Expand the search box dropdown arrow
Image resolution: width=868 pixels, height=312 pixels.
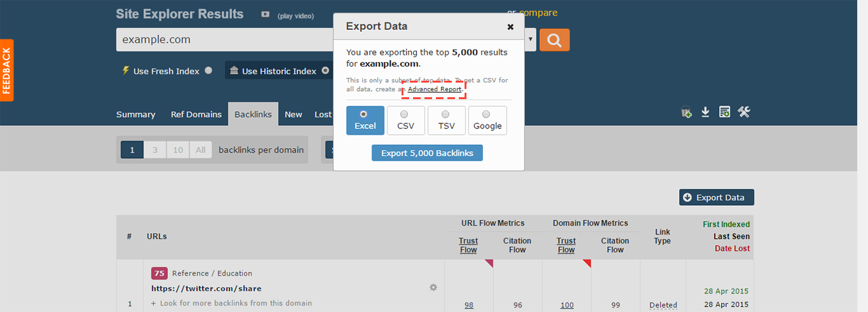[x=531, y=39]
